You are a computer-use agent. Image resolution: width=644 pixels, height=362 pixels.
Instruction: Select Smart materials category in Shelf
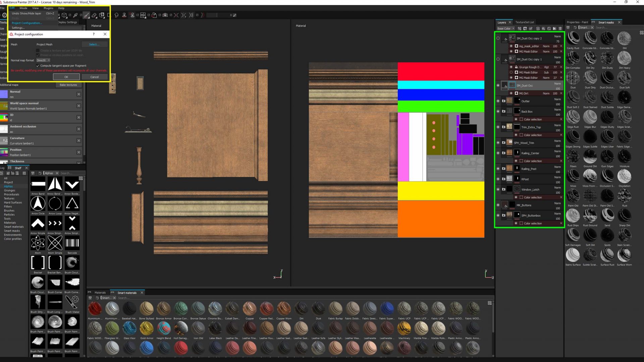pyautogui.click(x=14, y=227)
